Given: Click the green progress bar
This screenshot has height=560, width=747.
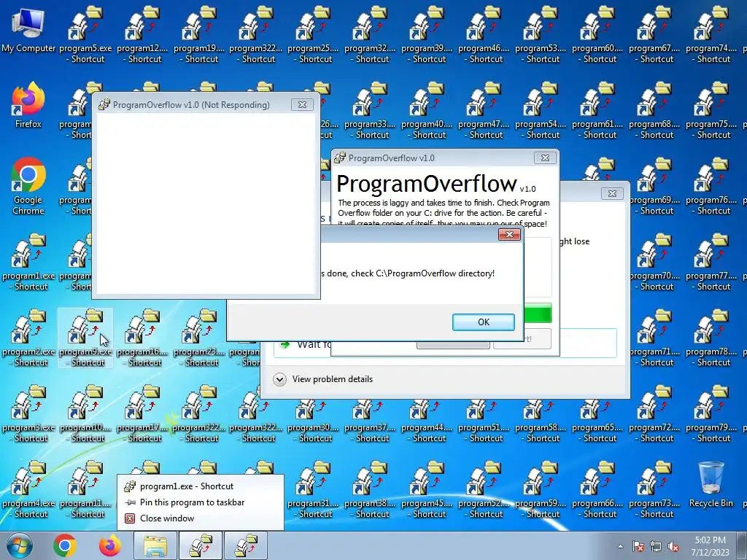Looking at the screenshot, I should coord(538,314).
